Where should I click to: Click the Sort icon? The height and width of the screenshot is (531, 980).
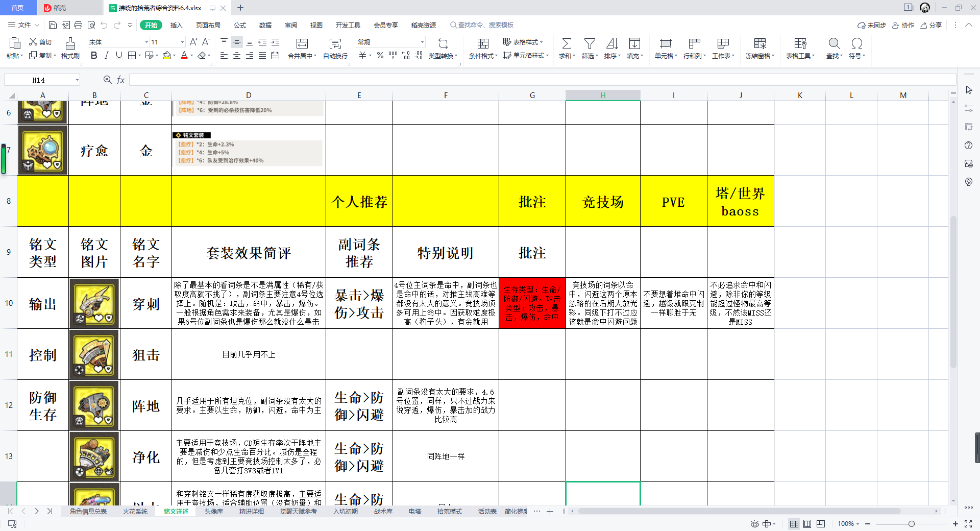[612, 43]
